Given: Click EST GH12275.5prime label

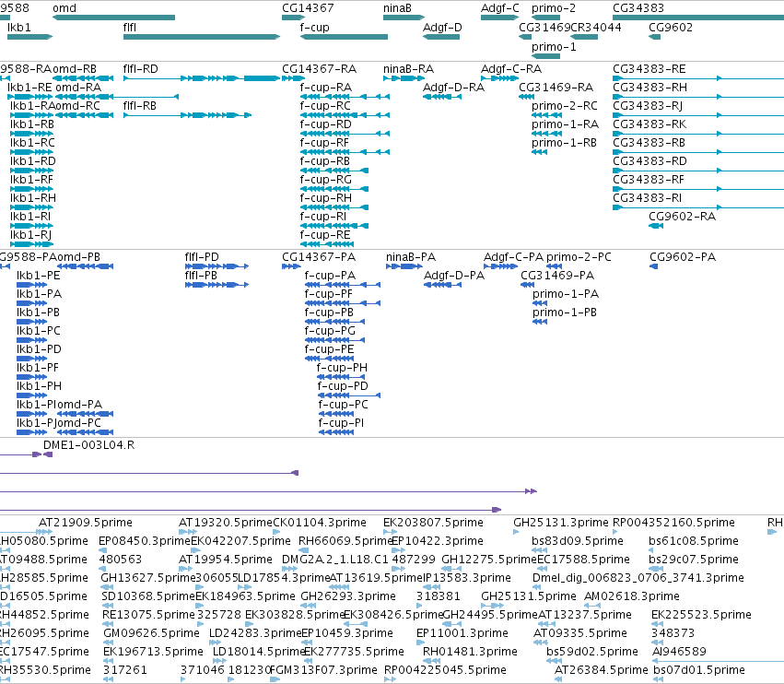Looking at the screenshot, I should pyautogui.click(x=489, y=559).
